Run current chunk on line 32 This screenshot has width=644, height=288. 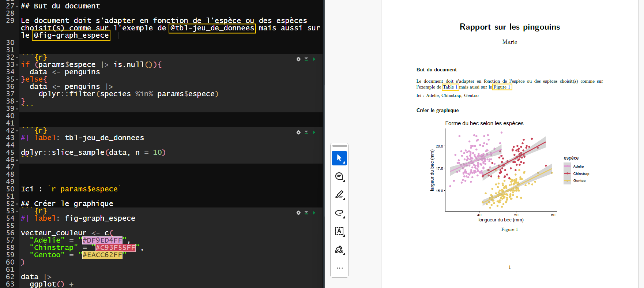pos(314,59)
